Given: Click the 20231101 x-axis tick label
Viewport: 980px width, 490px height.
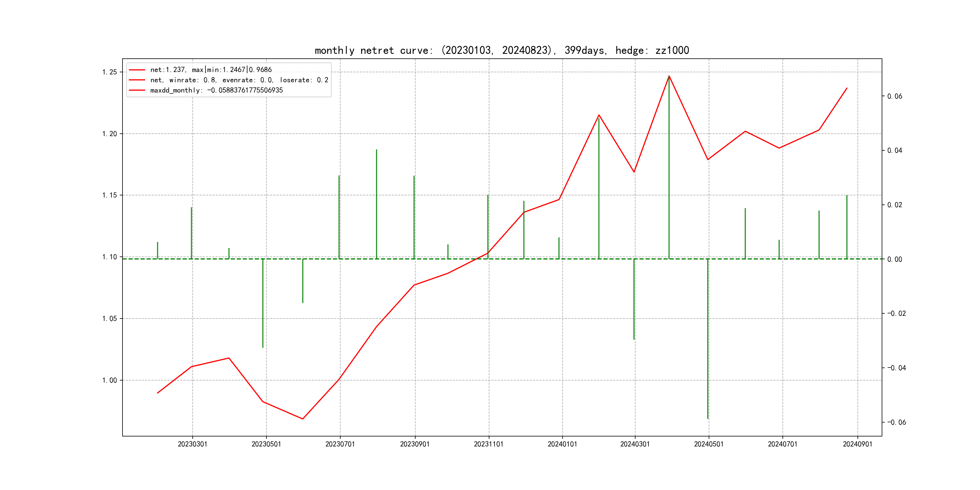Looking at the screenshot, I should pos(488,444).
